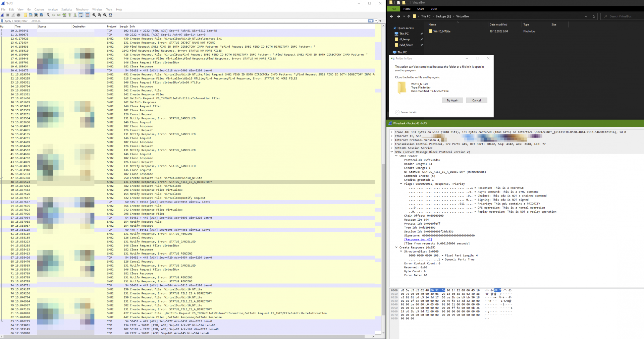
Task: Save this capture file
Action: pyautogui.click(x=31, y=15)
